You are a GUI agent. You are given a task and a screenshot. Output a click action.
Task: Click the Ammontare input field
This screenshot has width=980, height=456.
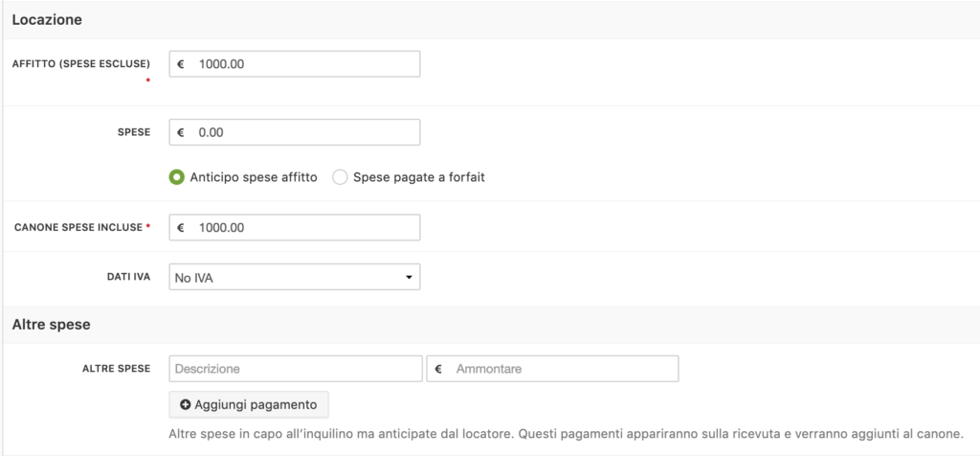(x=552, y=369)
